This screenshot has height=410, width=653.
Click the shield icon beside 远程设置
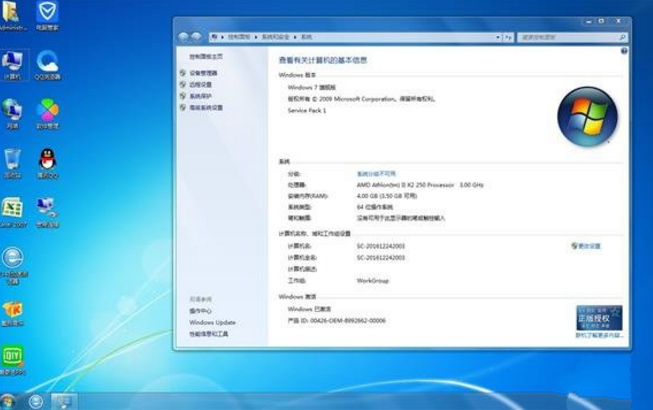click(182, 84)
